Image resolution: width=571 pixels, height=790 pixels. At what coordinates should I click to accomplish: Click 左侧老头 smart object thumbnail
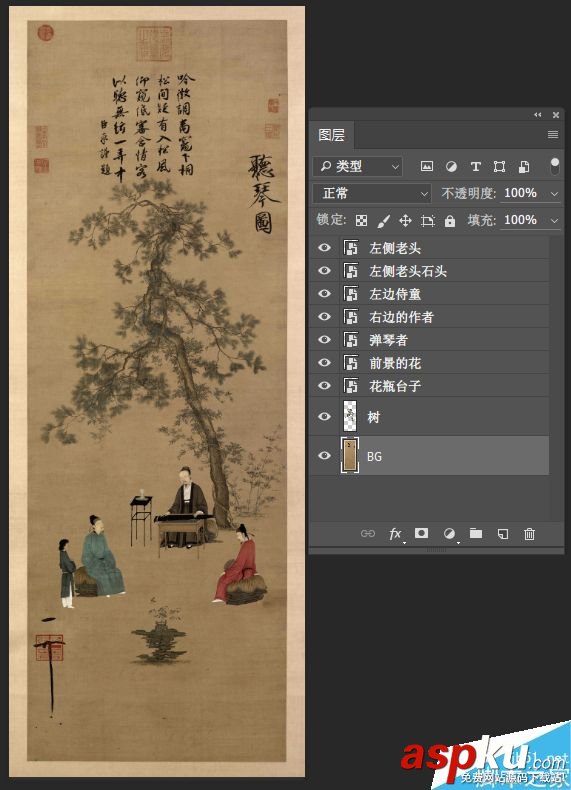click(350, 247)
